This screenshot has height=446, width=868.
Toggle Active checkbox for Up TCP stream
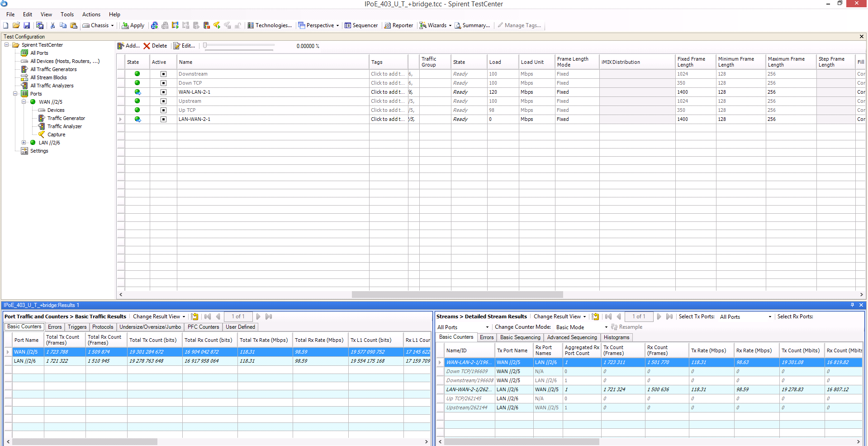click(x=164, y=110)
